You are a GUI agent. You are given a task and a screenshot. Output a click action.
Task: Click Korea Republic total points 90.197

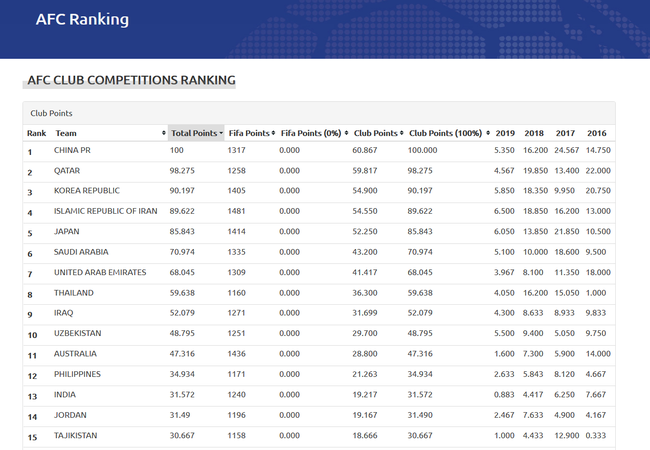pyautogui.click(x=182, y=191)
